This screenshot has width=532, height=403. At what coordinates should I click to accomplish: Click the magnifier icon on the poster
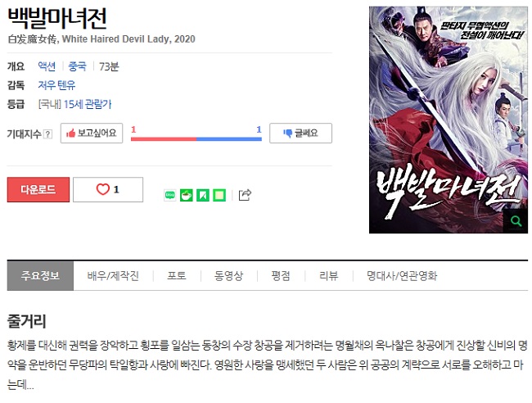click(x=516, y=221)
